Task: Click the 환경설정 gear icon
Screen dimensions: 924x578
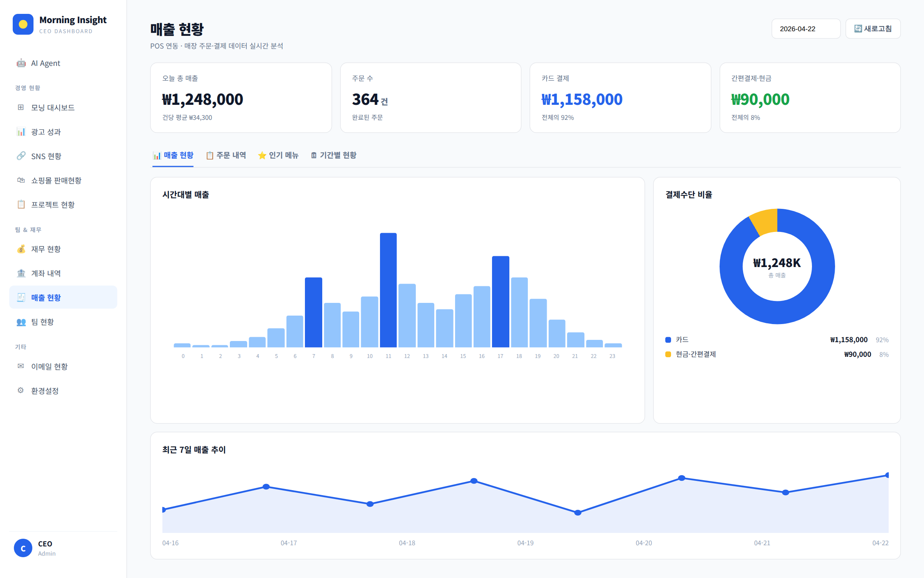Action: click(21, 390)
